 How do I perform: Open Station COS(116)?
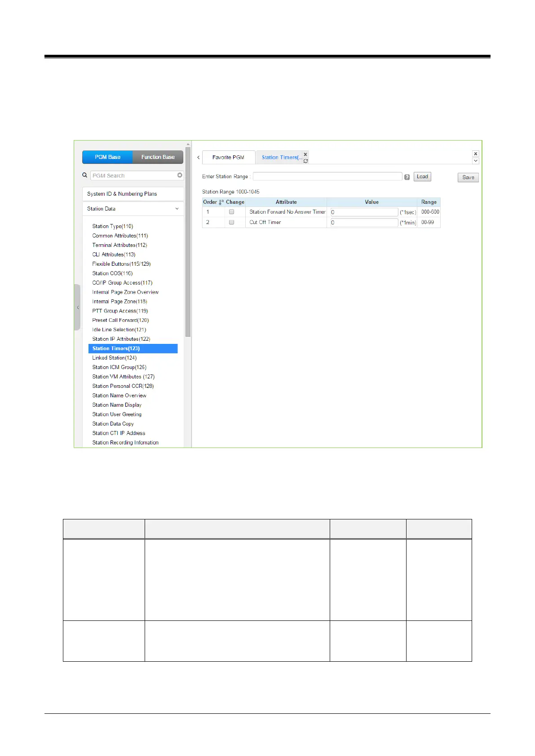pyautogui.click(x=112, y=273)
